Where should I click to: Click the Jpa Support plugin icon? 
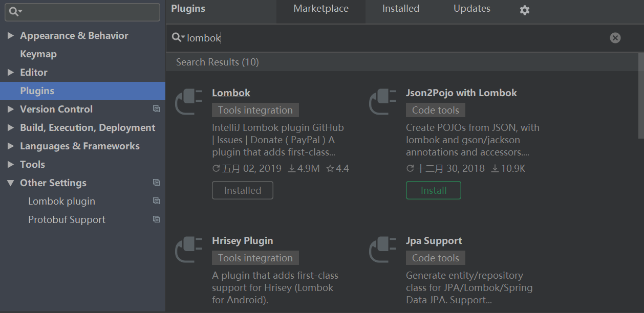coord(383,250)
